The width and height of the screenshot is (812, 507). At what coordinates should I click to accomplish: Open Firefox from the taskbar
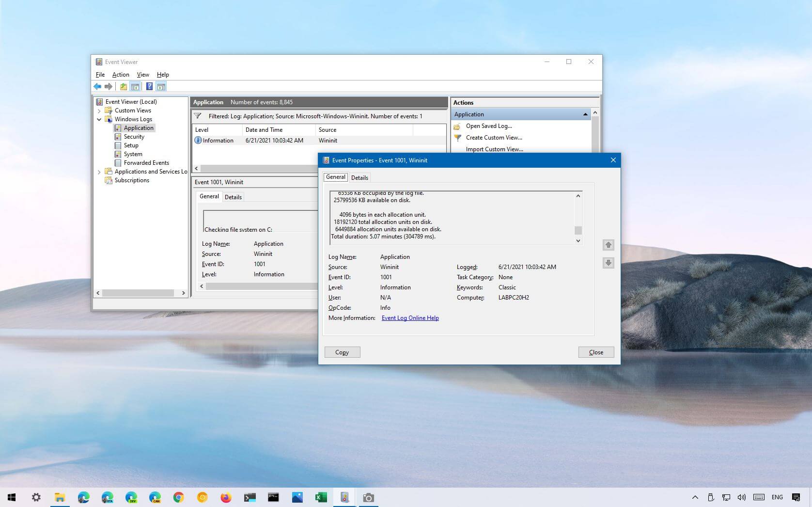pyautogui.click(x=226, y=497)
